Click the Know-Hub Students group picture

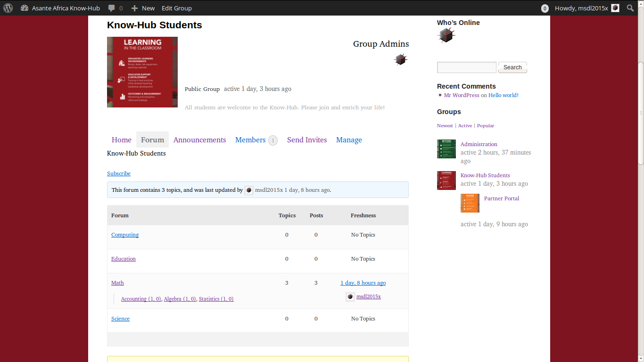[x=142, y=72]
